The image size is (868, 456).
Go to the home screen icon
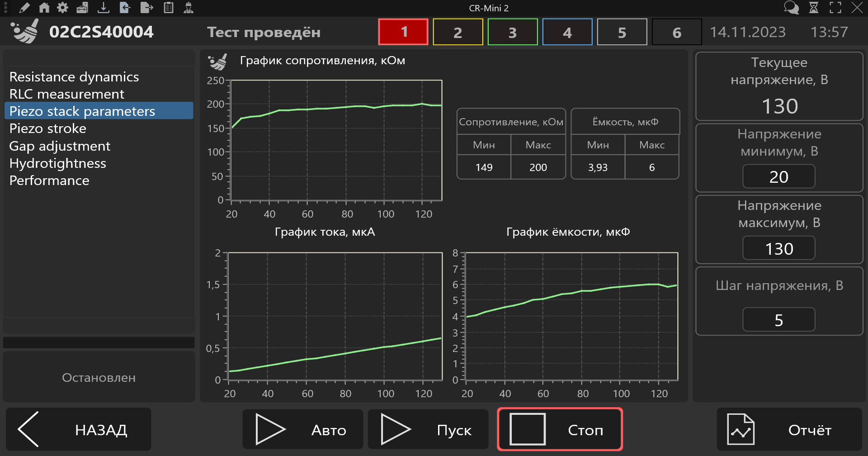point(44,8)
